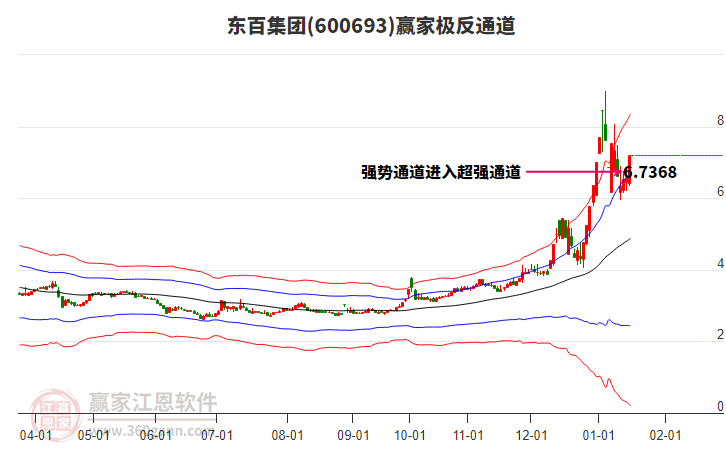The width and height of the screenshot is (726, 450).
Task: Click the price axis label 0
Action: [720, 406]
